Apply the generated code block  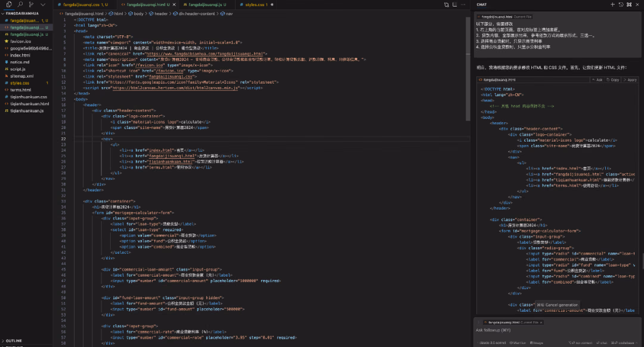click(x=630, y=80)
